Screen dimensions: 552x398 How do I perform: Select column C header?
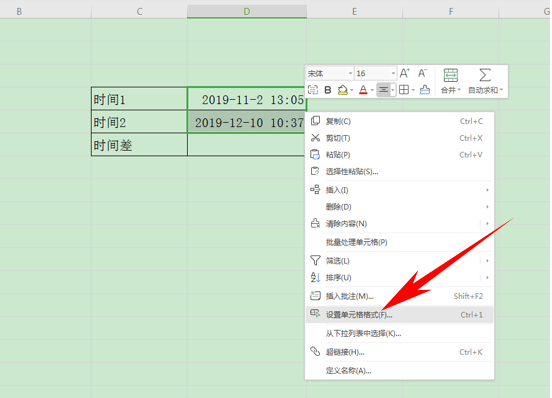[x=139, y=11]
